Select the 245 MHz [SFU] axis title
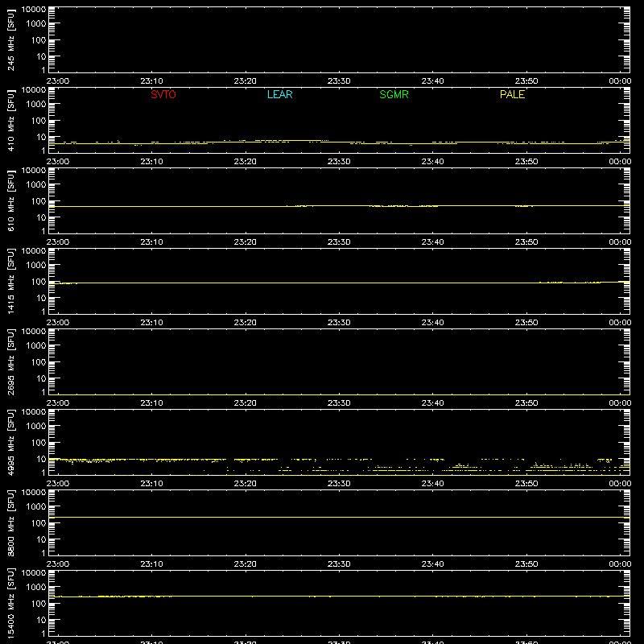The height and width of the screenshot is (644, 644). pyautogui.click(x=10, y=40)
